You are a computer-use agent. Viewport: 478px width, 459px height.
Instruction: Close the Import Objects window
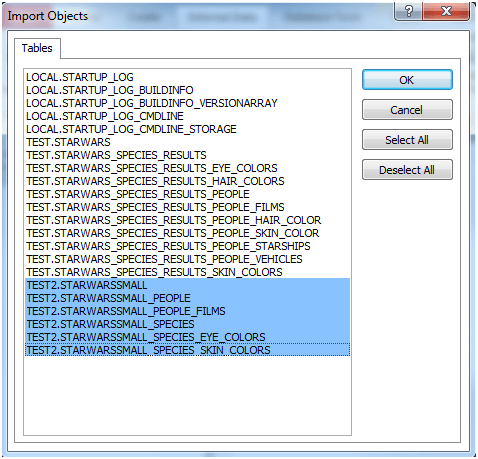click(446, 12)
